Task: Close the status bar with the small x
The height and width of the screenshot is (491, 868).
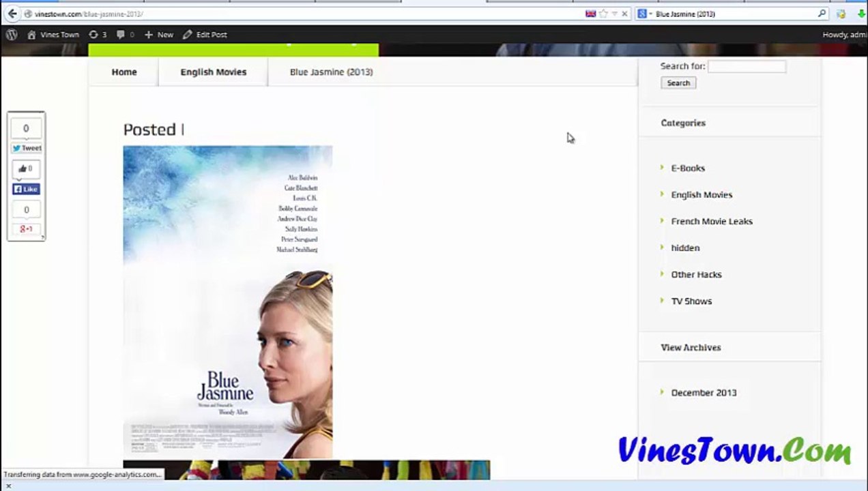Action: 8,486
